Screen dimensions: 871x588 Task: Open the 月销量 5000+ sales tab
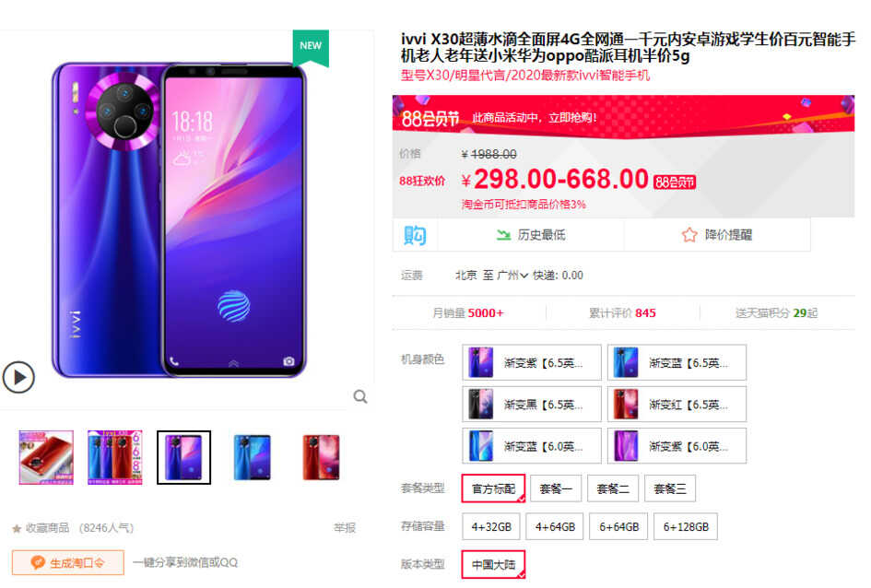coord(468,313)
